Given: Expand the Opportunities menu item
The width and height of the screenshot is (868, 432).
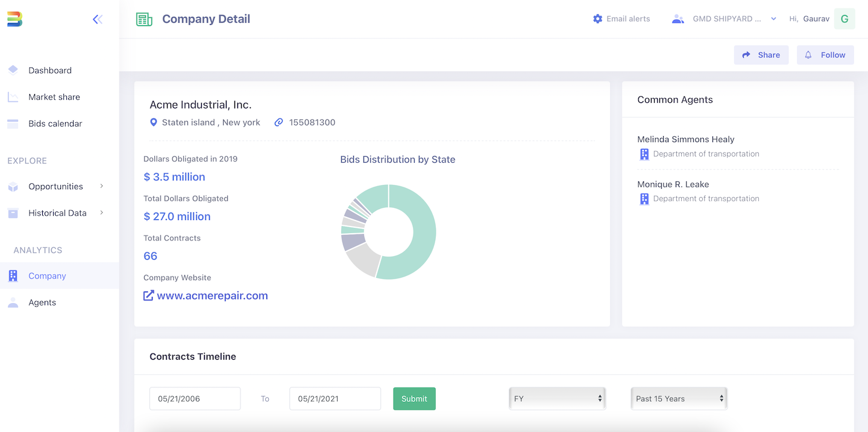Looking at the screenshot, I should click(x=102, y=186).
